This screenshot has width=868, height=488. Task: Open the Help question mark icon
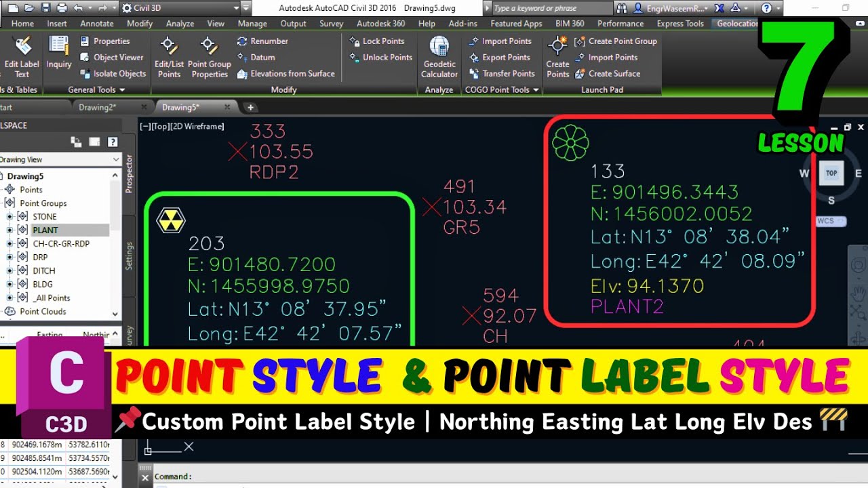coord(767,8)
